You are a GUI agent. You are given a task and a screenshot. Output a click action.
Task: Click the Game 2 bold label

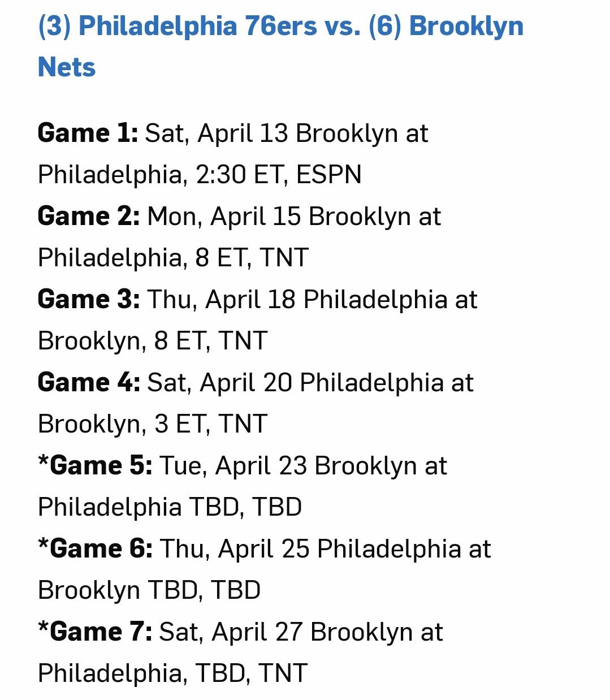(x=89, y=217)
